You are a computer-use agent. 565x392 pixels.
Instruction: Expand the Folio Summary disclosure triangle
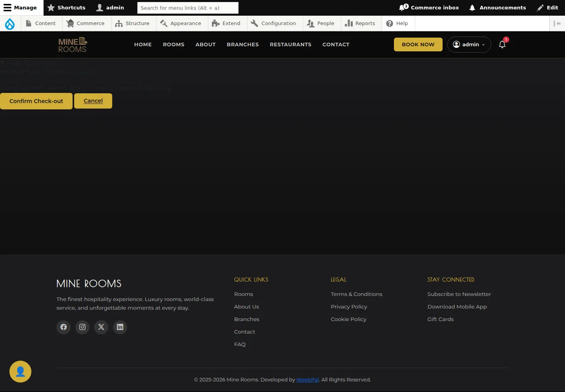pyautogui.click(x=2, y=63)
